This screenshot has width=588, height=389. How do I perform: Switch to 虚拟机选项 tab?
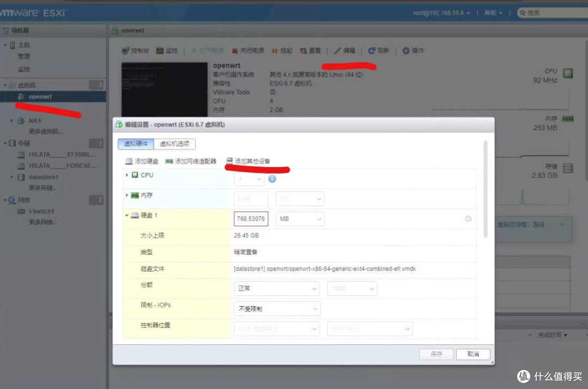click(x=174, y=144)
